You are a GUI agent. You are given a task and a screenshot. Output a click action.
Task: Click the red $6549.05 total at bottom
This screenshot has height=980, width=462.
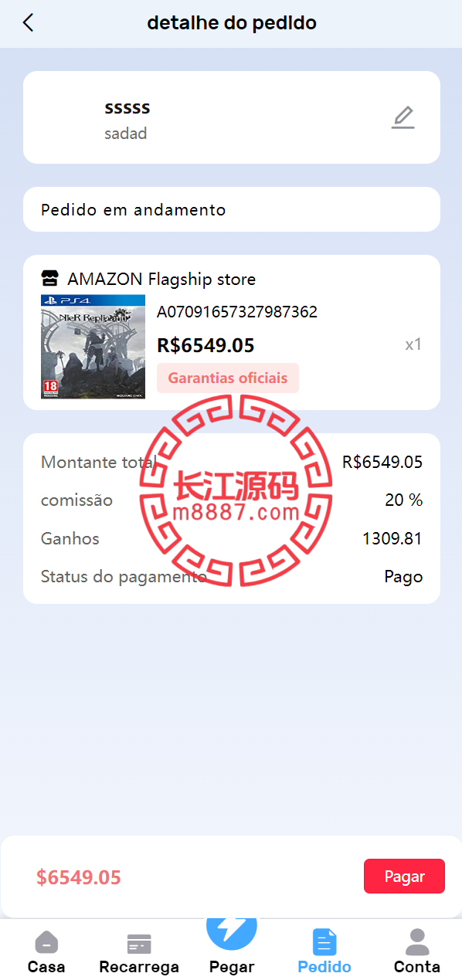[x=79, y=877]
